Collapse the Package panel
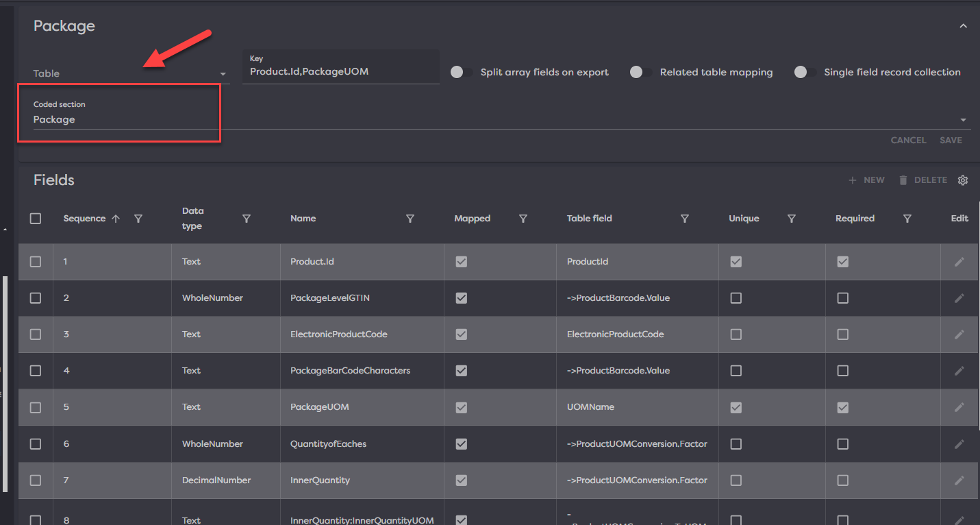The height and width of the screenshot is (525, 980). click(964, 26)
